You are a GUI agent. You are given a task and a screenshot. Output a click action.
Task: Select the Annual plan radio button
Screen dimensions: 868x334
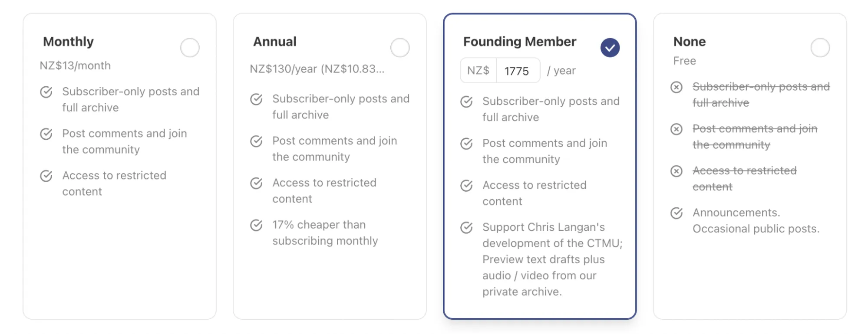[400, 48]
